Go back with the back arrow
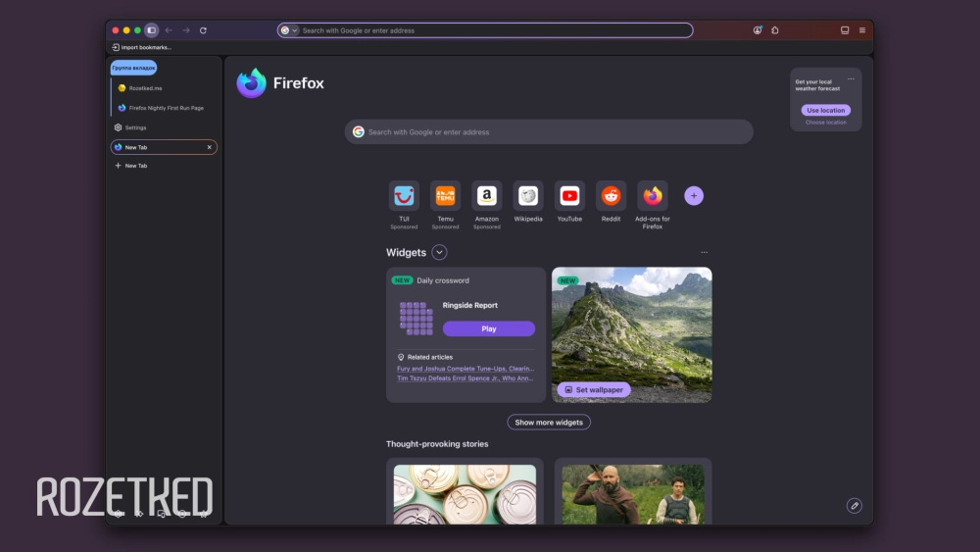Viewport: 980px width, 552px height. 169,30
